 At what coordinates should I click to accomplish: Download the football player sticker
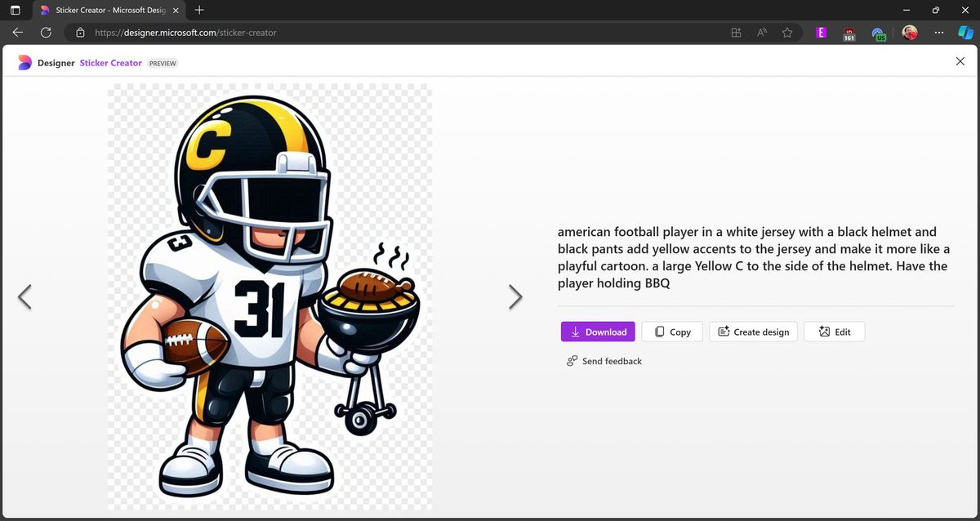point(598,332)
